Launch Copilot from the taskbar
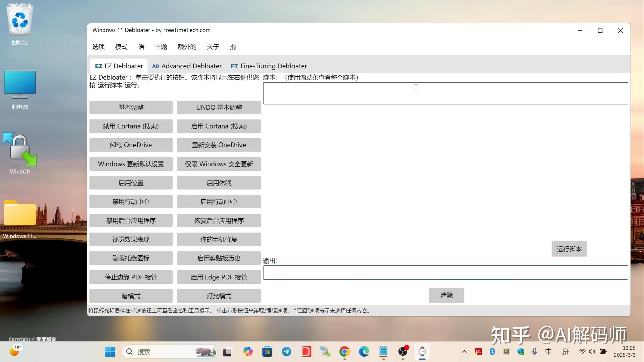This screenshot has width=644, height=362. (x=248, y=352)
